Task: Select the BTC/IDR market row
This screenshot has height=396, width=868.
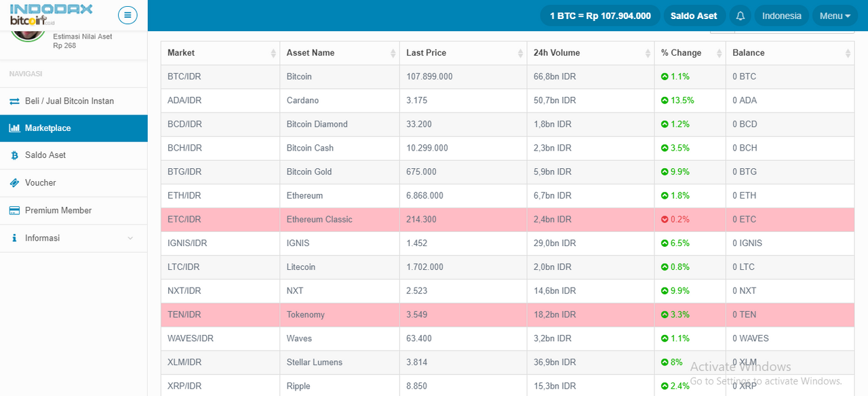Action: (507, 77)
